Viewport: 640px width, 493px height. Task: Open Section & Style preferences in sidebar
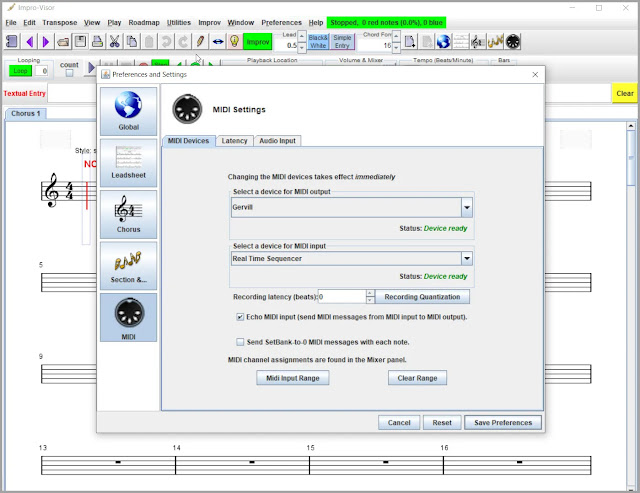tap(129, 266)
